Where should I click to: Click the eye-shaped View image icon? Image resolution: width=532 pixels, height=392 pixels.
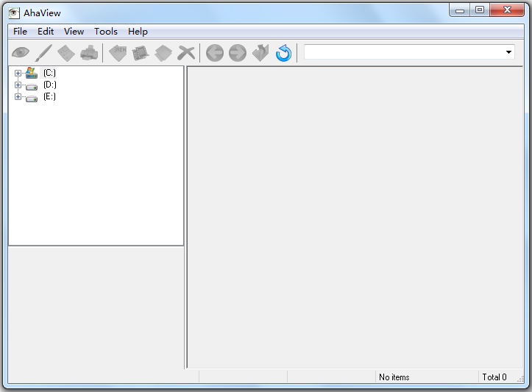pos(20,53)
